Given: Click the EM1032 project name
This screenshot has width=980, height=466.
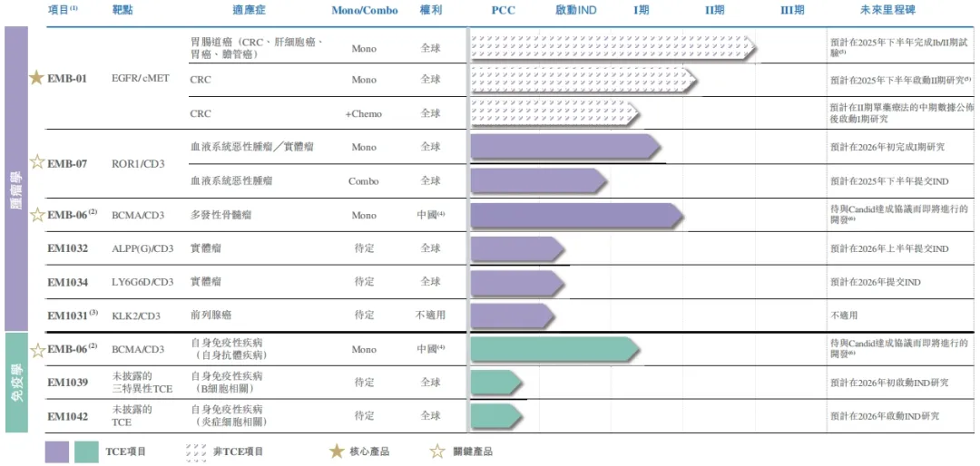Looking at the screenshot, I should 67,248.
